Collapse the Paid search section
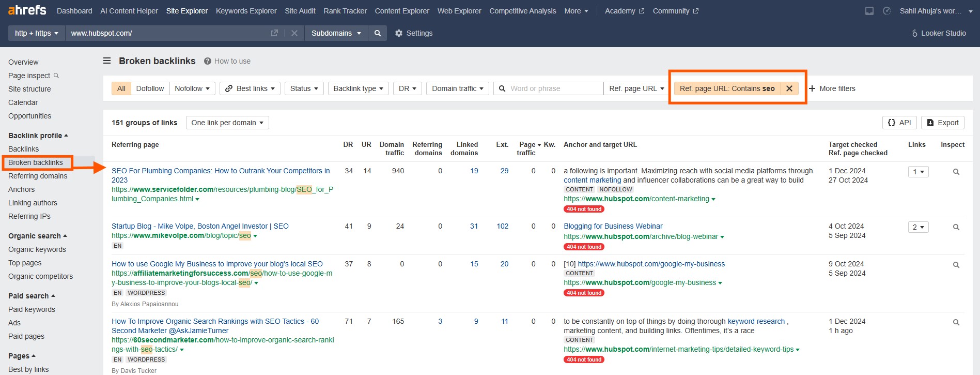This screenshot has width=980, height=375. 32,296
